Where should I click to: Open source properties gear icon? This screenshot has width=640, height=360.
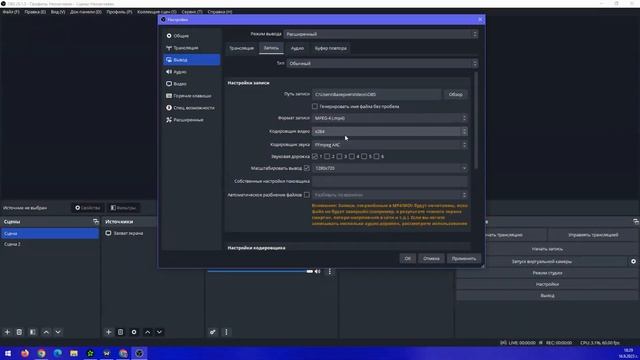pos(134,332)
